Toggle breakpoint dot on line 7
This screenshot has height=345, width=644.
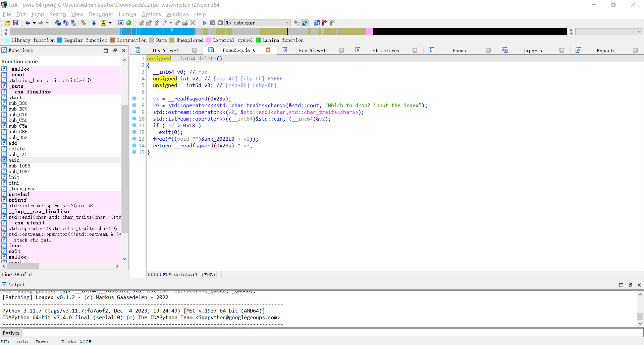(134, 98)
